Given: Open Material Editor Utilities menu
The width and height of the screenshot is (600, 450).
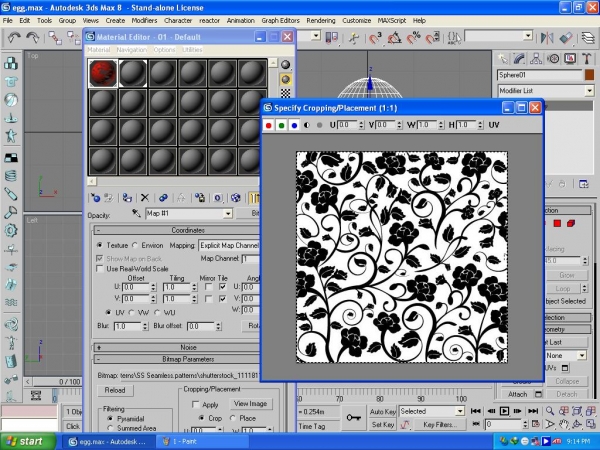Looking at the screenshot, I should point(192,50).
